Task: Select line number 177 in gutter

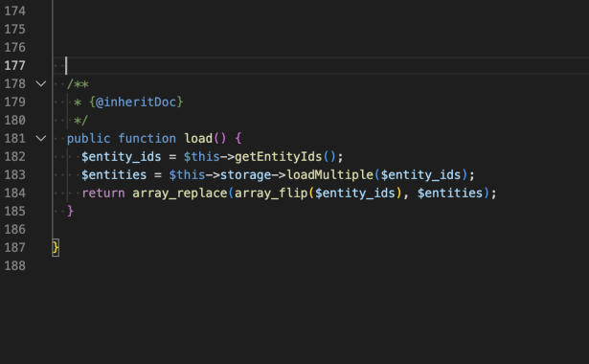Action: 15,66
